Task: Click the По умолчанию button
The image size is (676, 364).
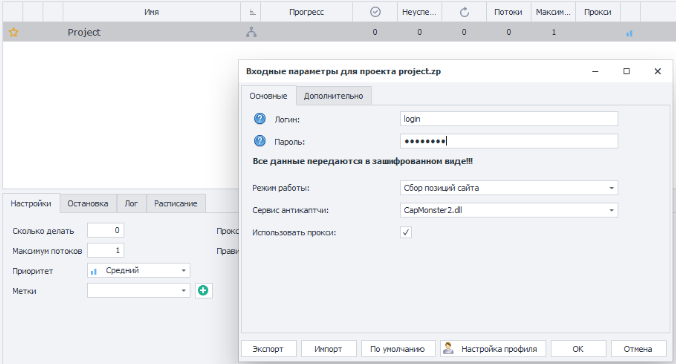Action: 397,348
